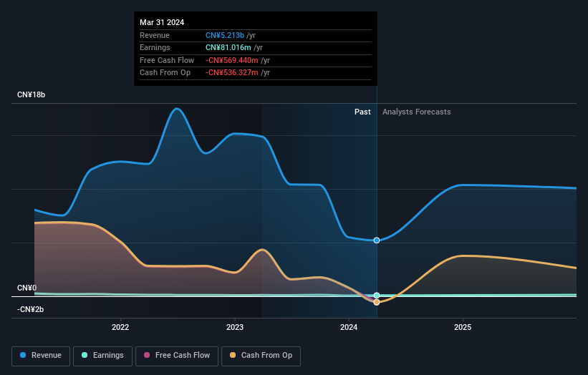Click the 2022 x-axis label
The image size is (588, 375).
coord(120,328)
